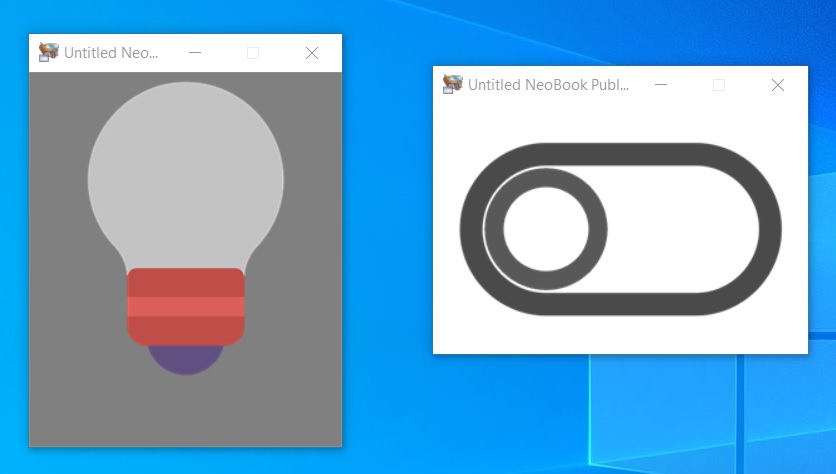Image resolution: width=836 pixels, height=474 pixels.
Task: Click the disabled maximize button of the bulb window
Action: click(253, 53)
